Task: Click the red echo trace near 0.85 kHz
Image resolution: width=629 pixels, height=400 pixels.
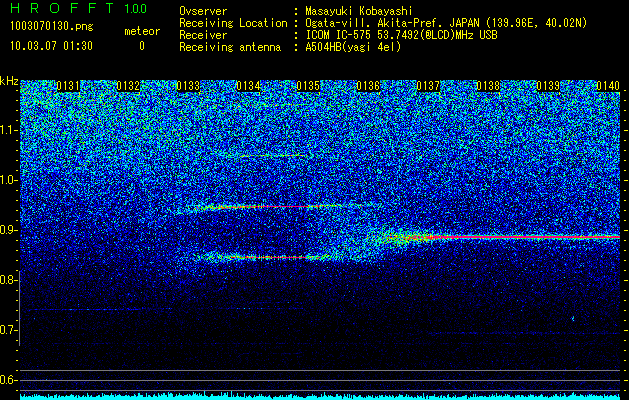Action: 269,257
